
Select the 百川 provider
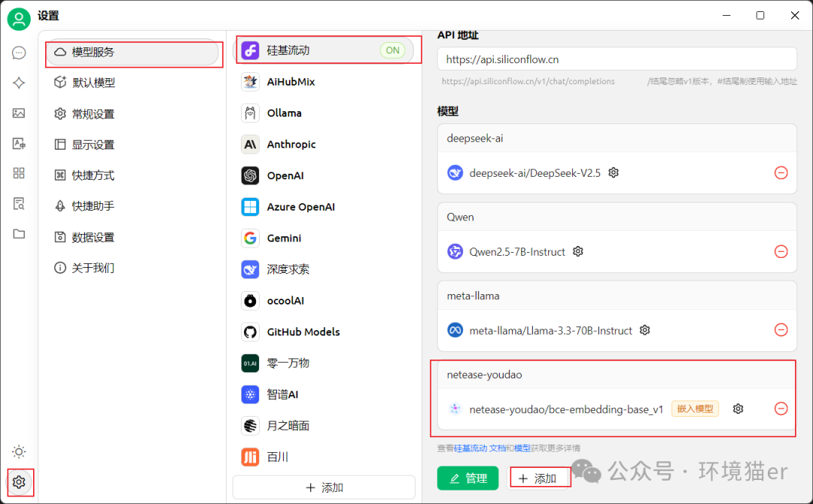click(324, 457)
